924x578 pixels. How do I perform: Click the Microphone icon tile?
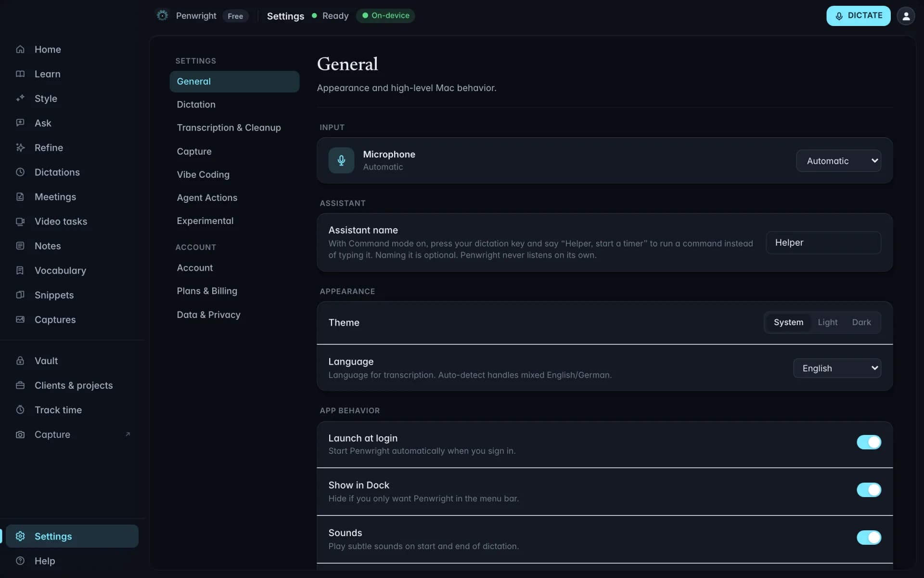341,160
